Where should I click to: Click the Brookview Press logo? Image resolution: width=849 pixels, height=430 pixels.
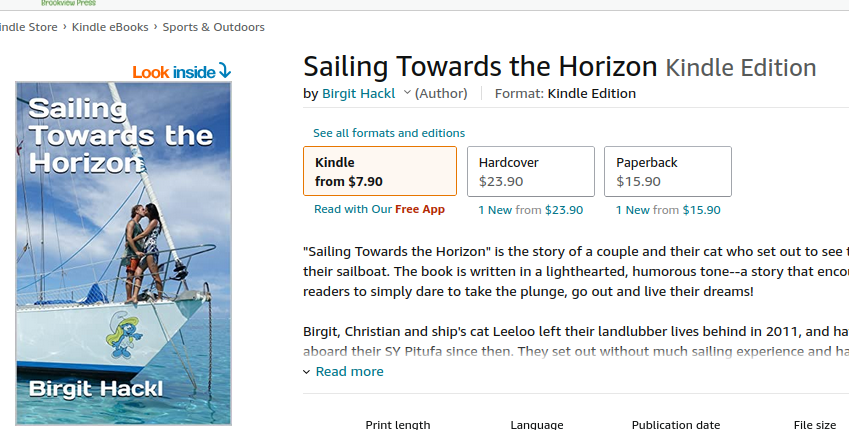(68, 3)
